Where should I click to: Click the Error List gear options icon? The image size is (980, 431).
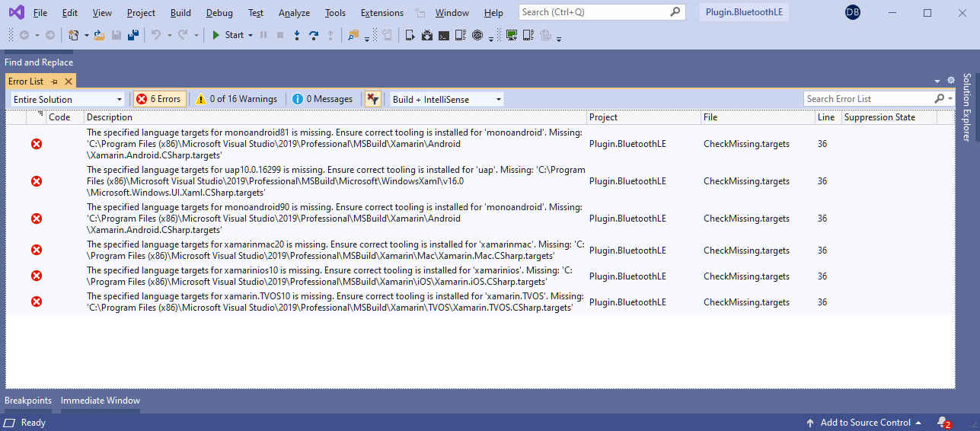[951, 81]
